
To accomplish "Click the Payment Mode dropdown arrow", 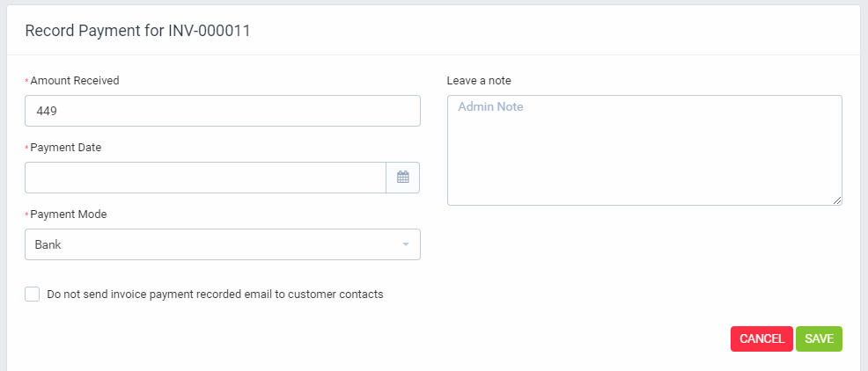I will [x=405, y=244].
